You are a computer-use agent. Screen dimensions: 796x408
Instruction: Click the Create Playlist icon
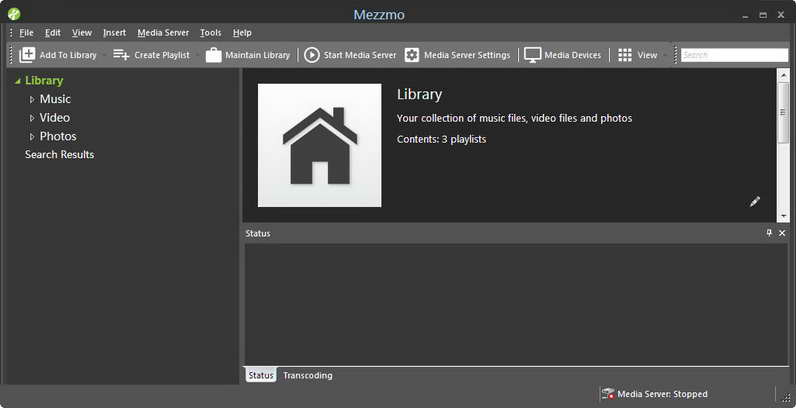(x=121, y=54)
